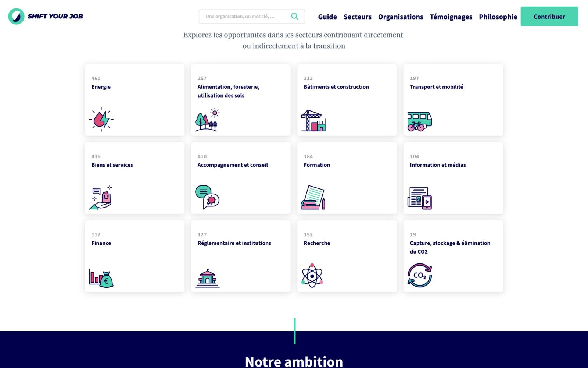
Task: Click the SHIFT YOUR JOB brand text
Action: (55, 16)
